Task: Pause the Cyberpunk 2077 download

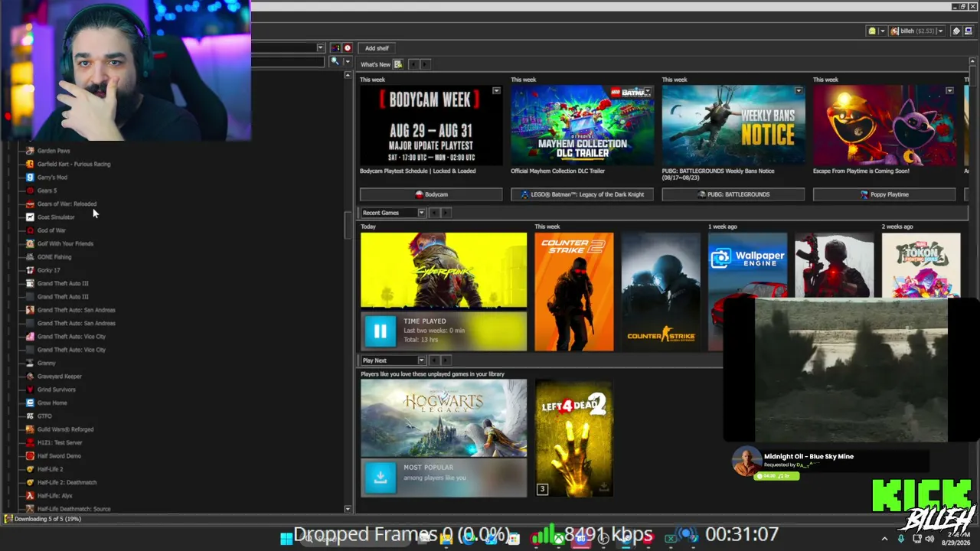Action: pos(380,331)
